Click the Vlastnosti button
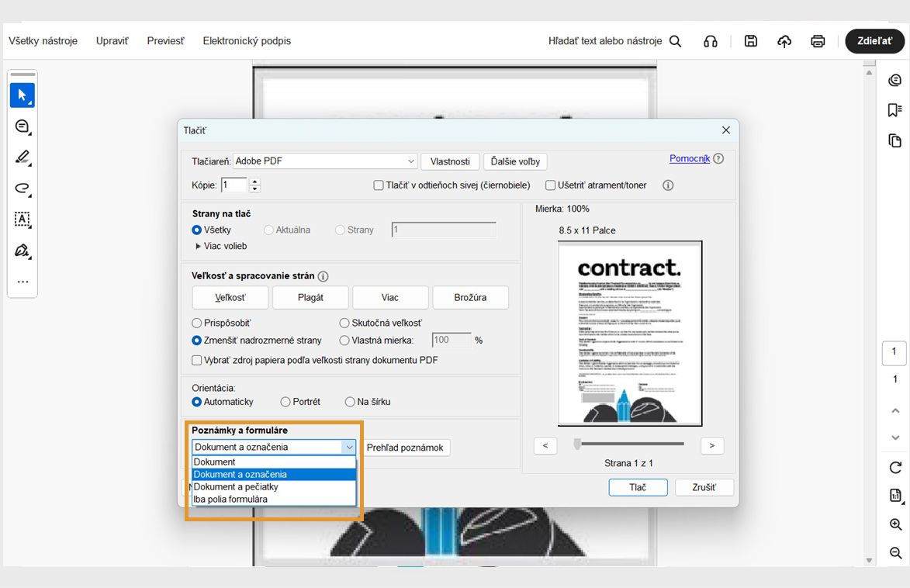This screenshot has width=910, height=588. coord(451,161)
